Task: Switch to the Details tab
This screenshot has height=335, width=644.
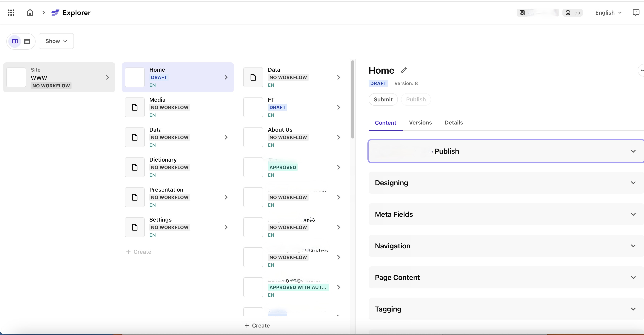Action: coord(454,123)
